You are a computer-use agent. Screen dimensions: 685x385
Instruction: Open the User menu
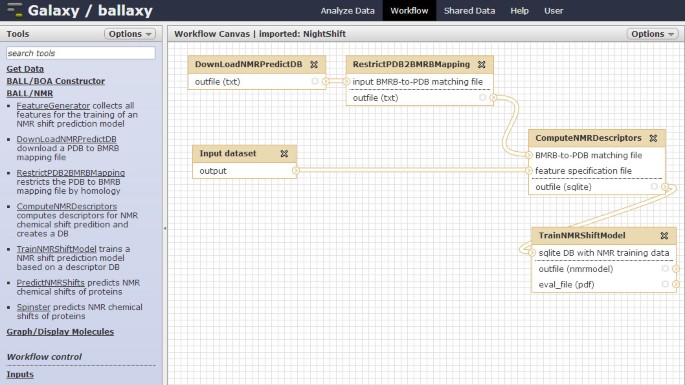(x=554, y=11)
